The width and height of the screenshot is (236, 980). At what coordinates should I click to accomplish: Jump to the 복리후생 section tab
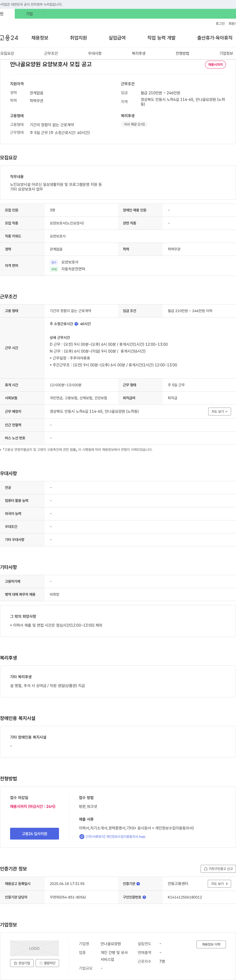pyautogui.click(x=139, y=53)
